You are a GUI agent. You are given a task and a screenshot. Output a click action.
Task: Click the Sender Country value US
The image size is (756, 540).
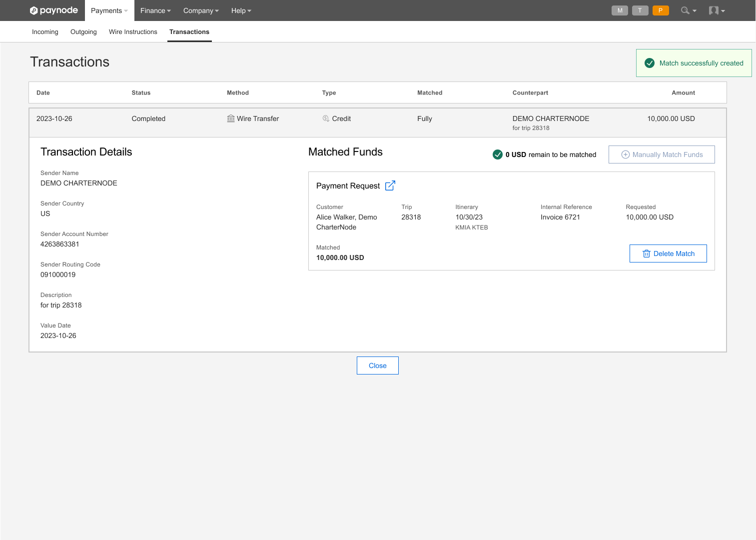pyautogui.click(x=45, y=213)
